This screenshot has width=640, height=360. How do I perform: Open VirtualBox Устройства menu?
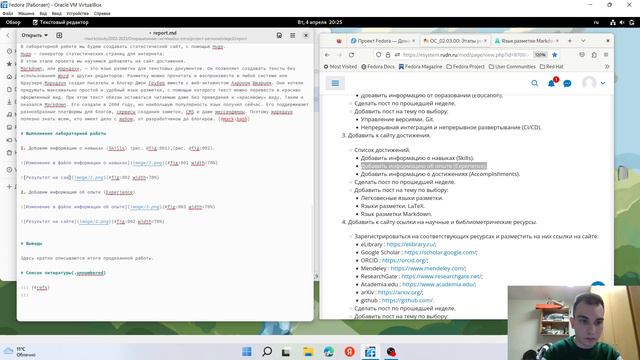point(78,13)
